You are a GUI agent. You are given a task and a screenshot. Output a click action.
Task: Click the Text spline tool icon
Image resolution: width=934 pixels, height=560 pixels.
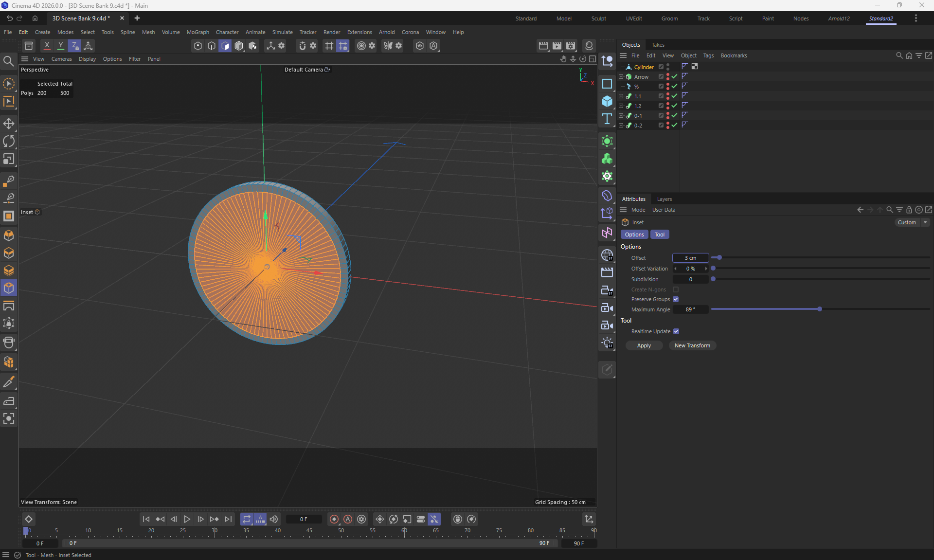click(607, 119)
